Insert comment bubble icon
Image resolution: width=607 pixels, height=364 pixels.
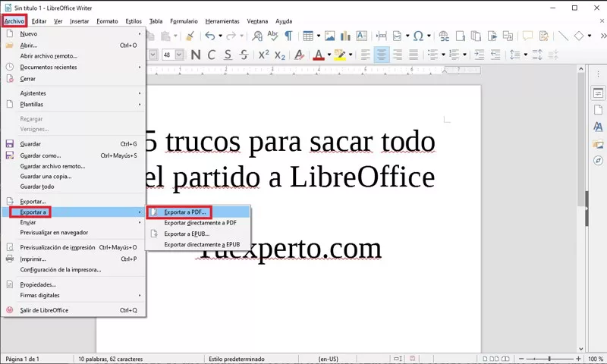(x=527, y=36)
